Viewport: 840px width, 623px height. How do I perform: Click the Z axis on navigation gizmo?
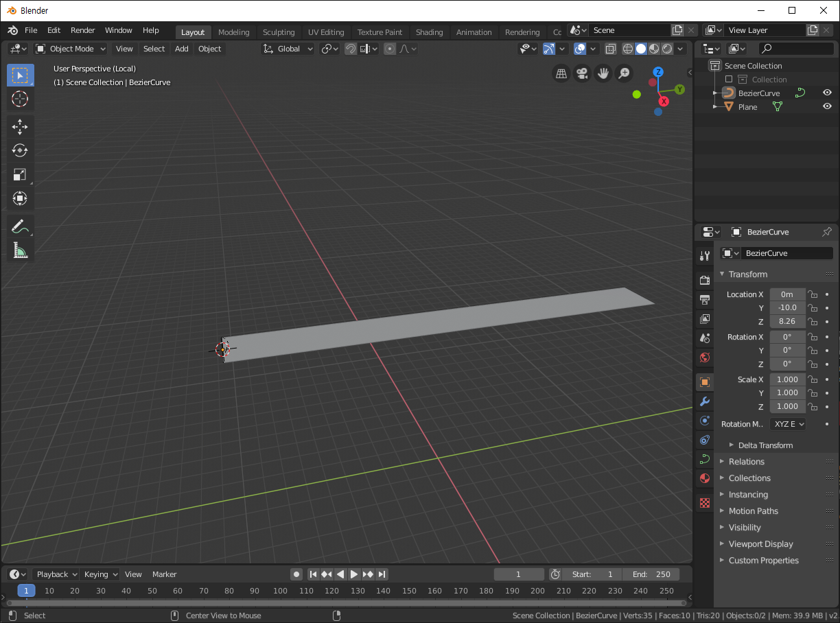[x=658, y=72]
